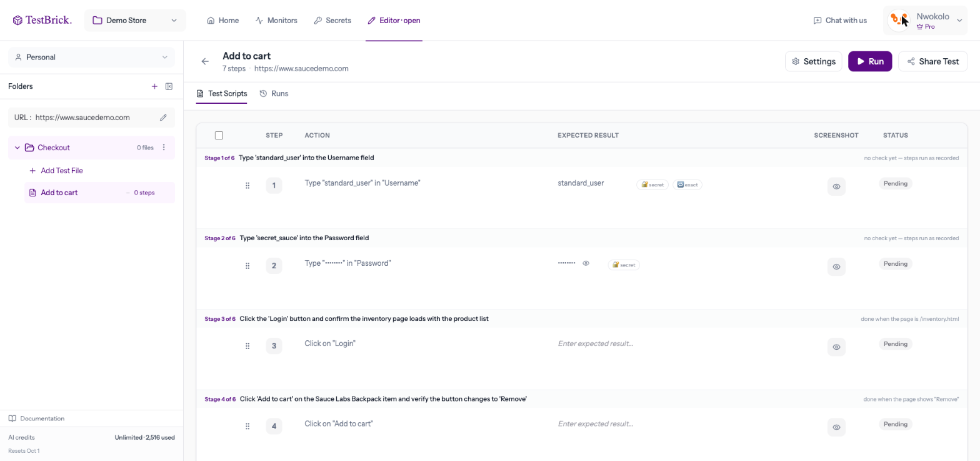View screenshot for step 2

[836, 266]
